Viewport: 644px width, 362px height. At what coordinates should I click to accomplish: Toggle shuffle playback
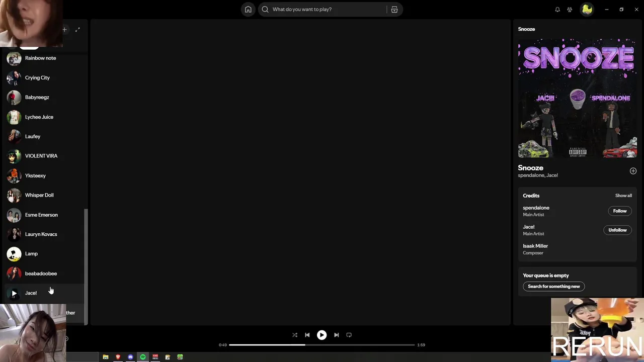[295, 335]
